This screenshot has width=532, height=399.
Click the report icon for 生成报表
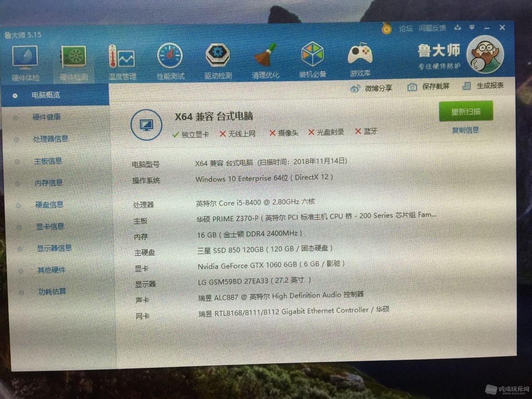(x=466, y=86)
